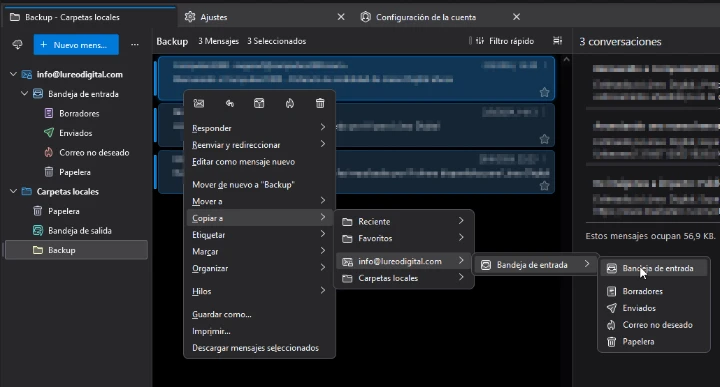
Task: Select Bandeja de entrada in the final submenu
Action: (654, 268)
